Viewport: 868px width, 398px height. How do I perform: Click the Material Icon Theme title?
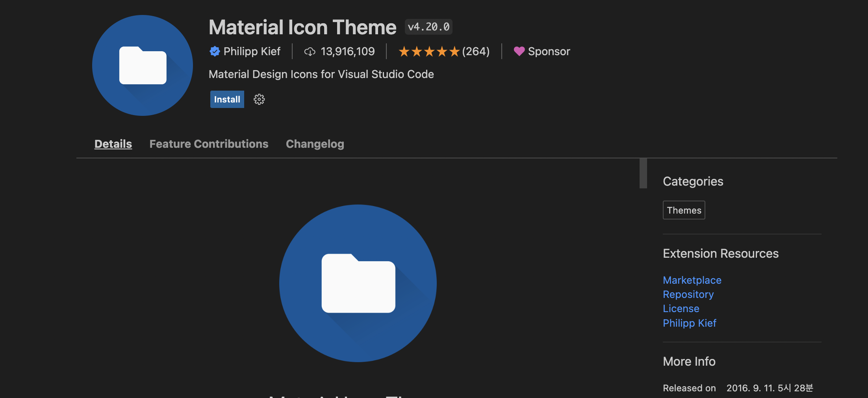coord(302,27)
